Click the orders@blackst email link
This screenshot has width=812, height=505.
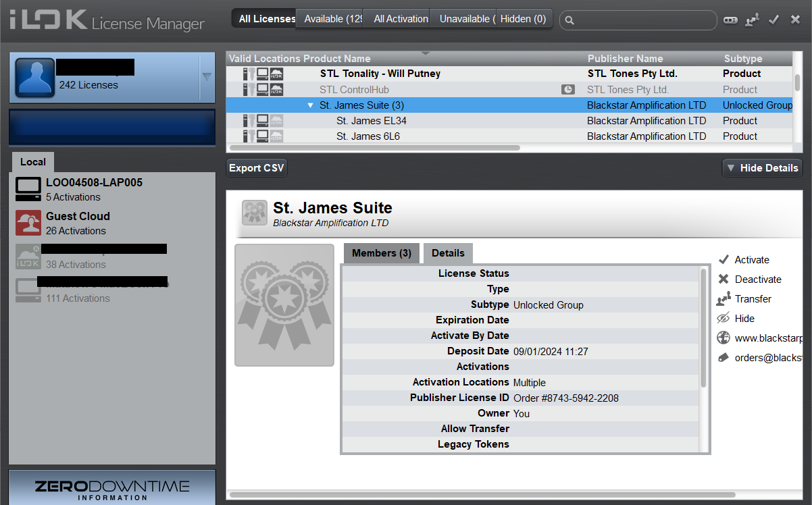click(x=768, y=358)
